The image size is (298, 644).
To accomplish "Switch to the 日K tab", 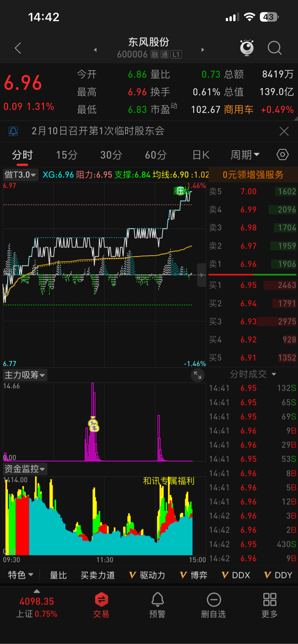I will click(201, 155).
